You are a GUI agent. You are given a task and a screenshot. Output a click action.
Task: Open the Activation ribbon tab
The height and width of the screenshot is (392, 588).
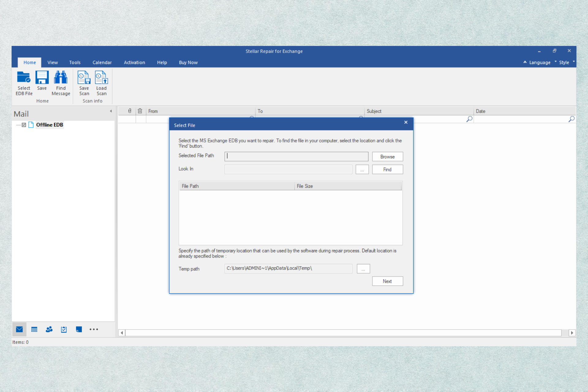pyautogui.click(x=134, y=62)
